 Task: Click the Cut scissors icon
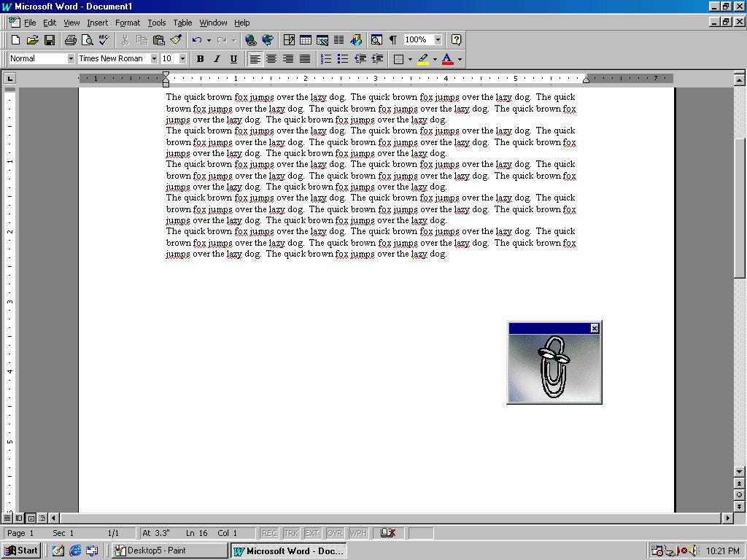click(x=125, y=40)
